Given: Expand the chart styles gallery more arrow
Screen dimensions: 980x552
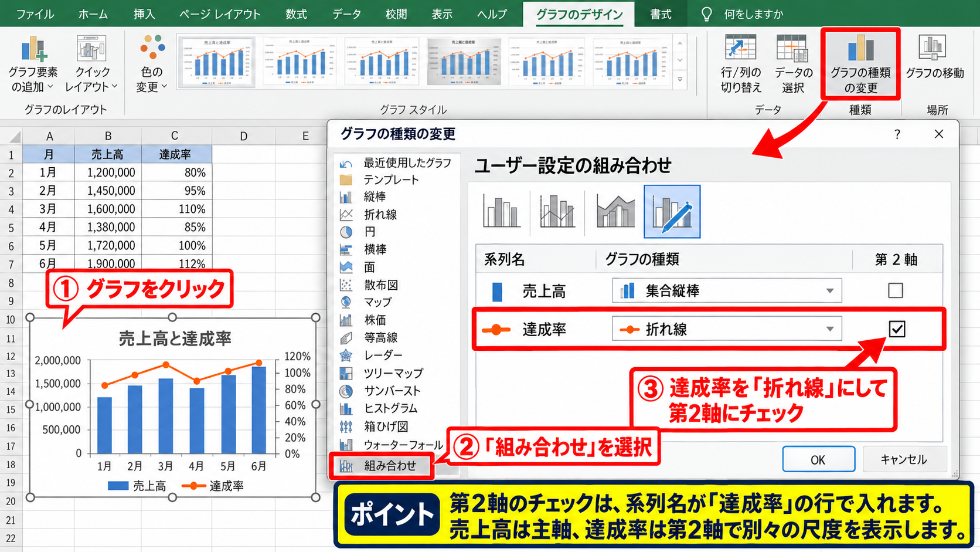Looking at the screenshot, I should click(680, 79).
